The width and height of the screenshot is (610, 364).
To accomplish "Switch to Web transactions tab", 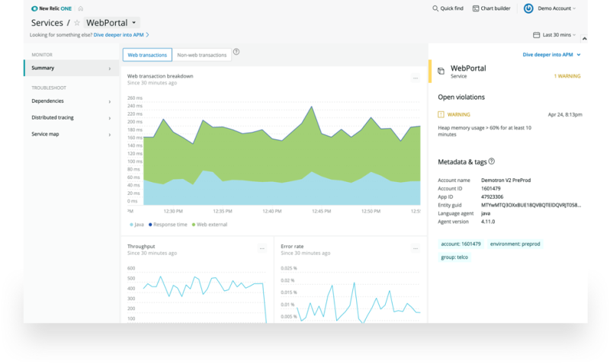I will coord(147,55).
